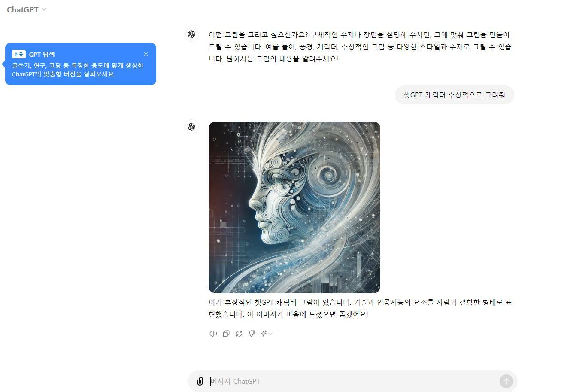Viewport: 570px width, 392px height.
Task: Click the ChatGPT avatar beside first reply
Action: (x=191, y=34)
